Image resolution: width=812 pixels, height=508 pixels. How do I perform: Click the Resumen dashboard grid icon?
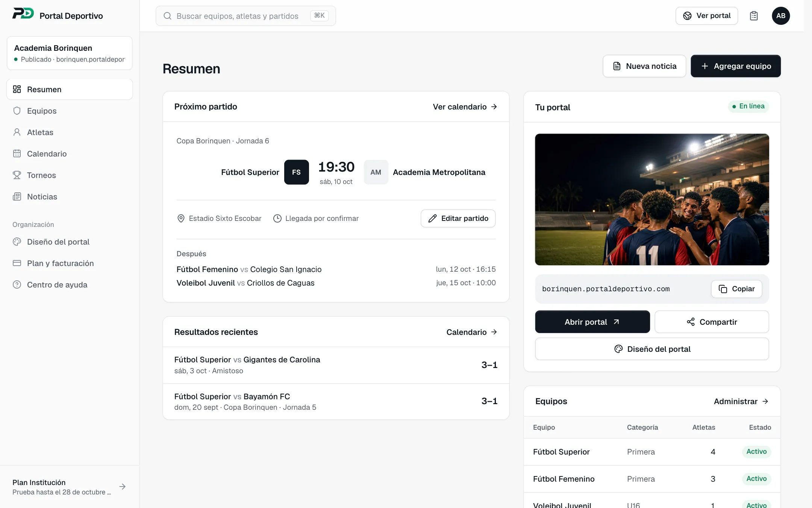(x=17, y=89)
